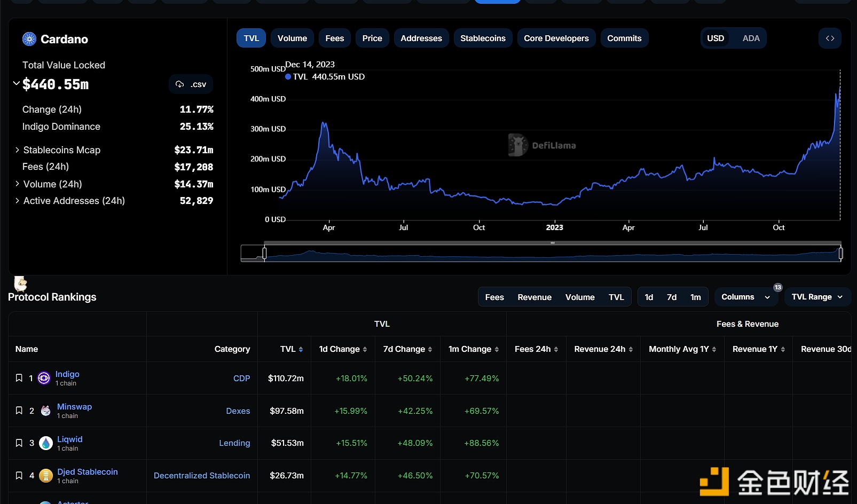Toggle the Commits chart metric

click(624, 38)
